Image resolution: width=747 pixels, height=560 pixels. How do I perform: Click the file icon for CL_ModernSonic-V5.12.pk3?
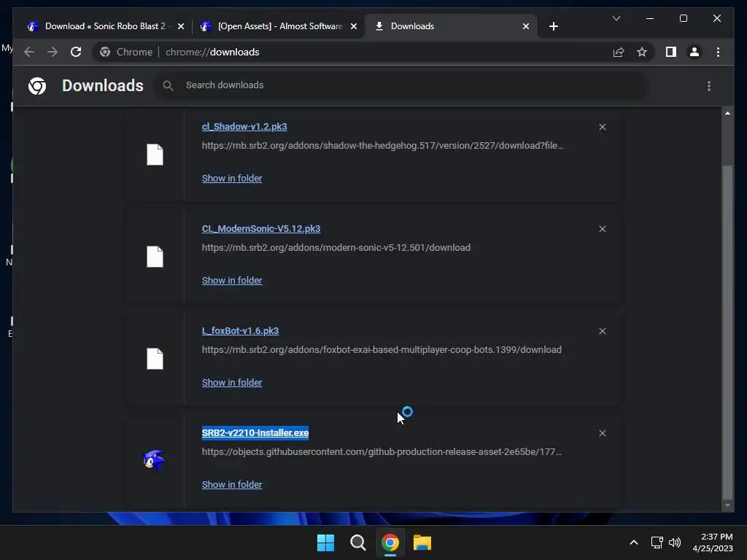[x=155, y=257]
